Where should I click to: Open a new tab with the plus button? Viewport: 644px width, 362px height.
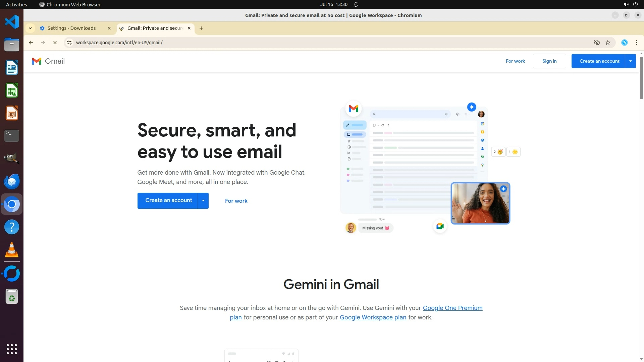pos(201,28)
